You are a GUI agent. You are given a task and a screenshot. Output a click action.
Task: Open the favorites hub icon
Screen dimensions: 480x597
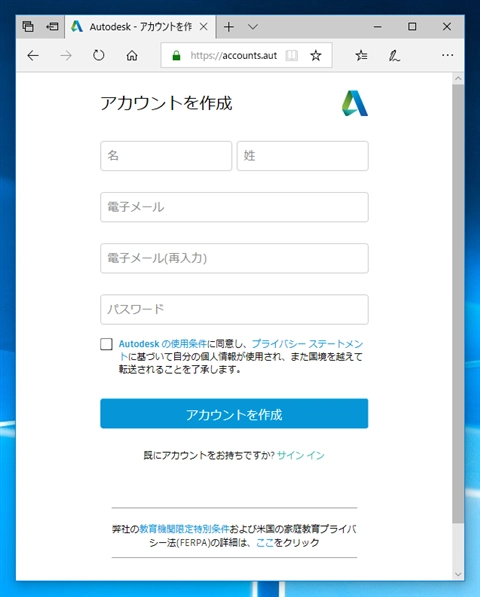(x=361, y=56)
